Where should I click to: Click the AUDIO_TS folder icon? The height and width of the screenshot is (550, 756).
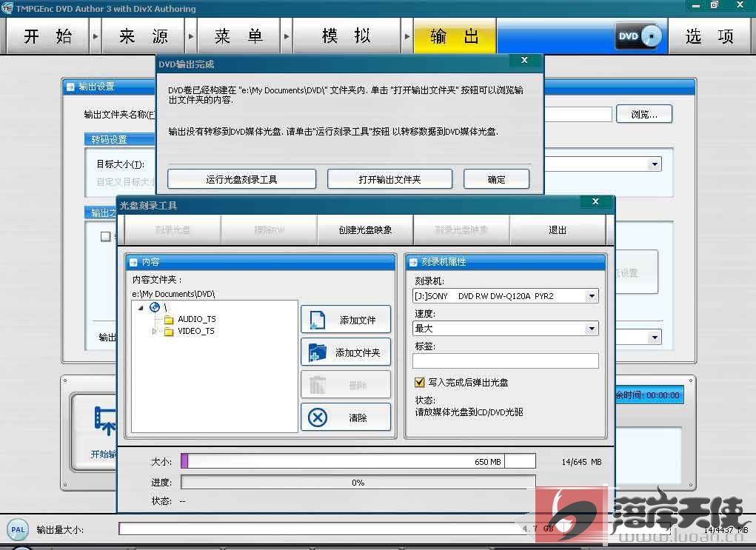169,319
